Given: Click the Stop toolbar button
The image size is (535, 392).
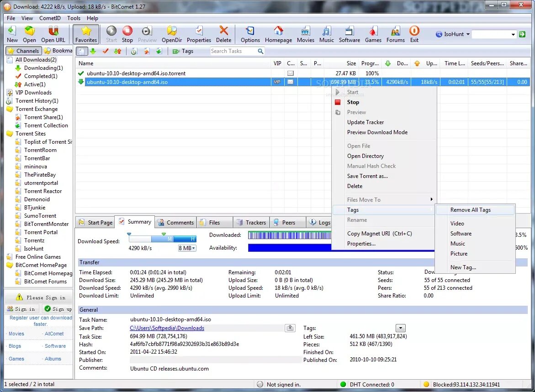Looking at the screenshot, I should tap(127, 34).
